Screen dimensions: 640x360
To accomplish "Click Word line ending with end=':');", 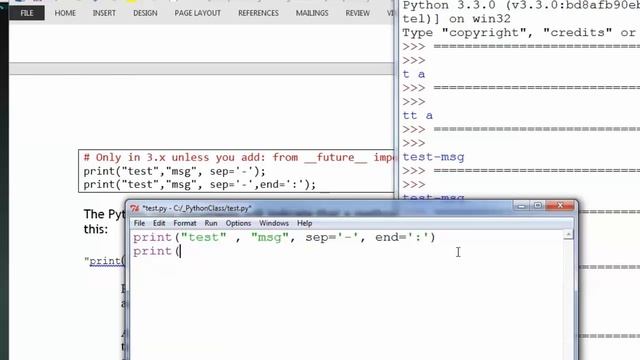I will point(200,185).
